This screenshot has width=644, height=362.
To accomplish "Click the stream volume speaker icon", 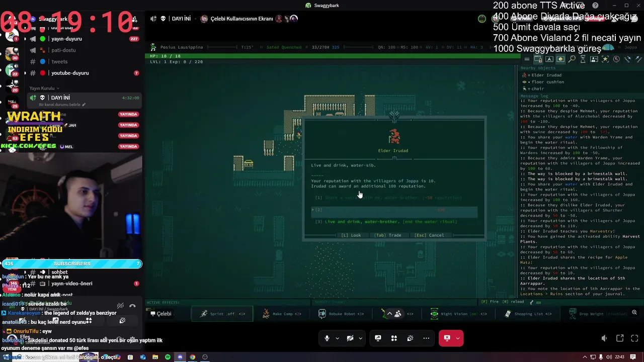I will [604, 338].
